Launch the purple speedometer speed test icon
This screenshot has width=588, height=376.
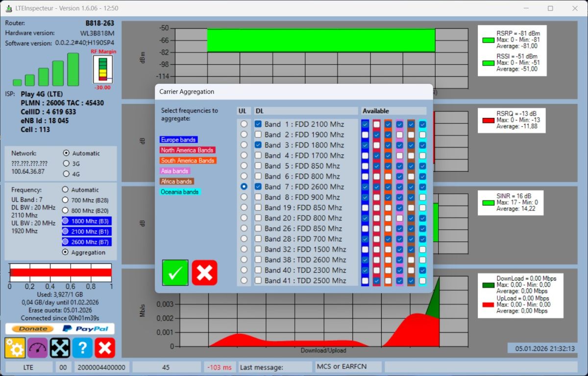[38, 348]
